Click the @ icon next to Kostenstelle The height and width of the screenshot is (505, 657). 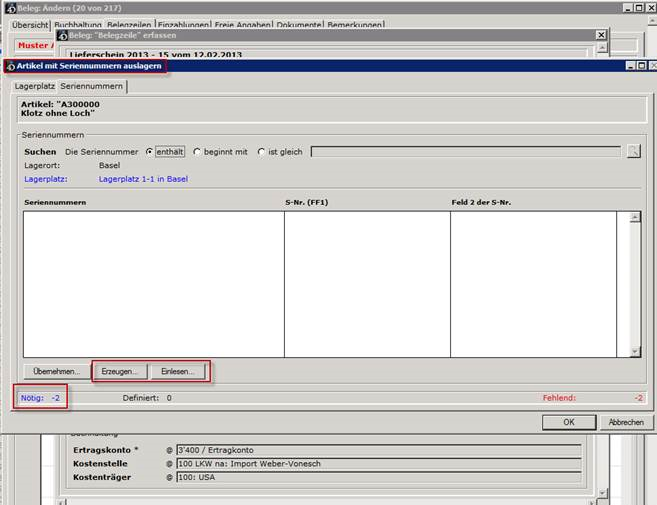click(x=168, y=464)
